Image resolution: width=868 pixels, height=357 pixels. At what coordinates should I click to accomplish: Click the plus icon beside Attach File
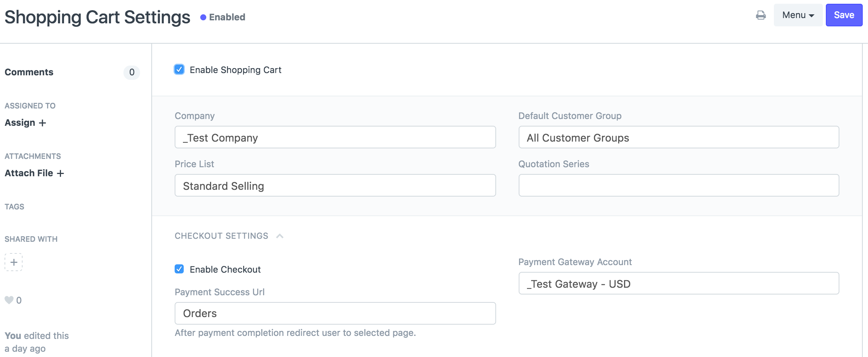click(x=60, y=173)
